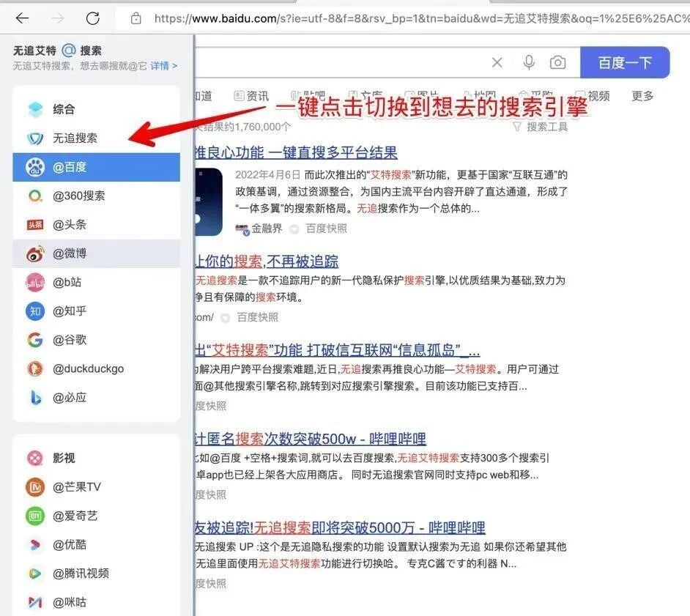
Task: Click the orange Mango TV icon
Action: coord(35,486)
